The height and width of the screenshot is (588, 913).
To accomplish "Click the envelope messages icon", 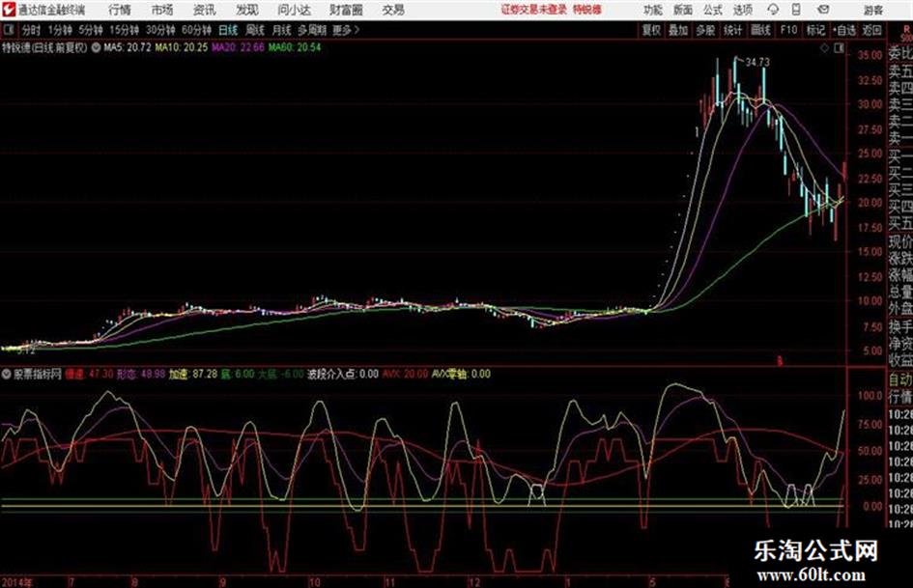I will pos(823,10).
